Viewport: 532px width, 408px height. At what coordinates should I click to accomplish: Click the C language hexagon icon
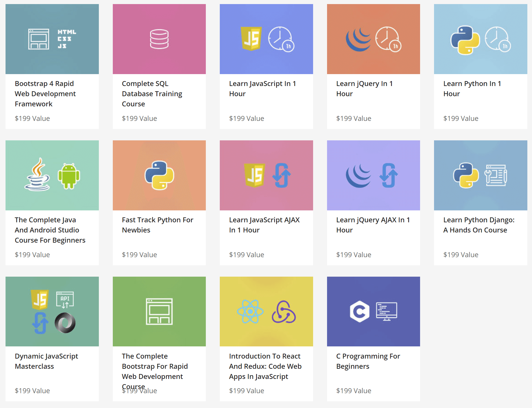[x=360, y=312]
